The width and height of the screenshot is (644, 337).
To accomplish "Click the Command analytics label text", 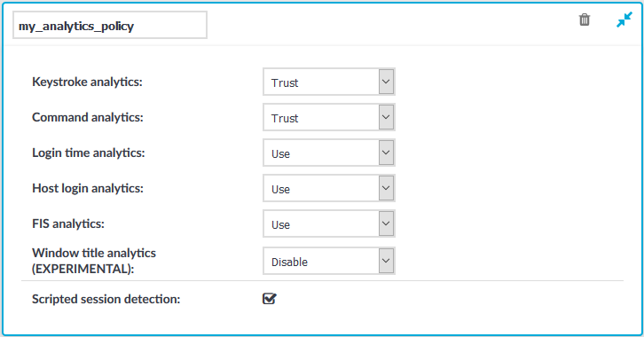I will pyautogui.click(x=88, y=117).
